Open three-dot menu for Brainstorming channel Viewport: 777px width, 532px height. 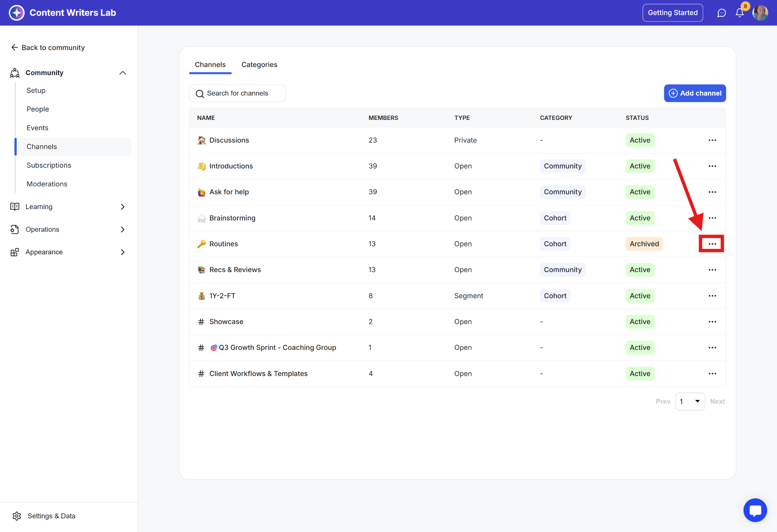click(x=712, y=218)
